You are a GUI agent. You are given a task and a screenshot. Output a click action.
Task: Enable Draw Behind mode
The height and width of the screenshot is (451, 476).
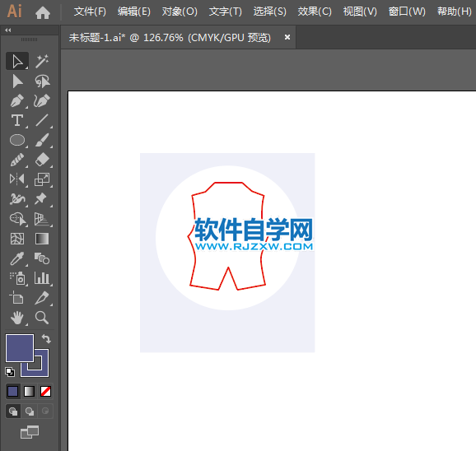pyautogui.click(x=30, y=411)
